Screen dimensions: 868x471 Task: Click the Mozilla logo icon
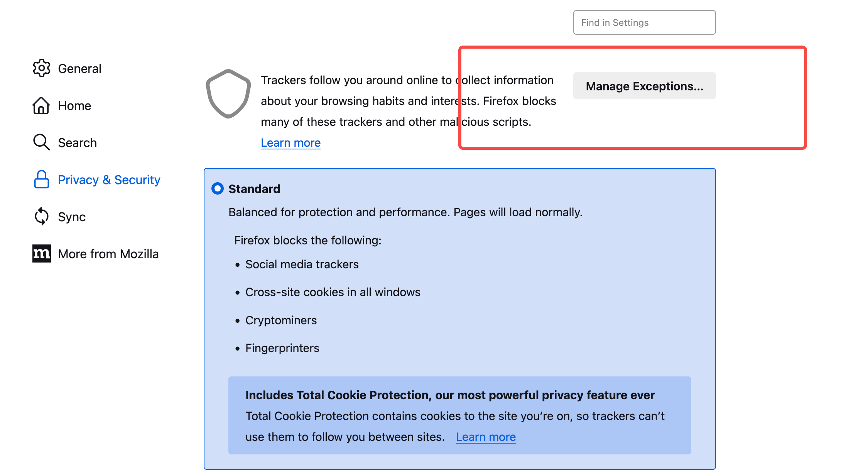click(x=41, y=254)
